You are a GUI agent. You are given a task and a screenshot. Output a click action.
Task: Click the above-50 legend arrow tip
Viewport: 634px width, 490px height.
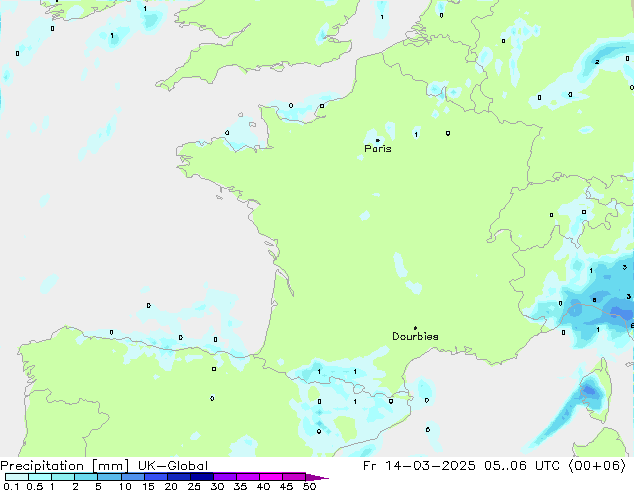tap(317, 477)
